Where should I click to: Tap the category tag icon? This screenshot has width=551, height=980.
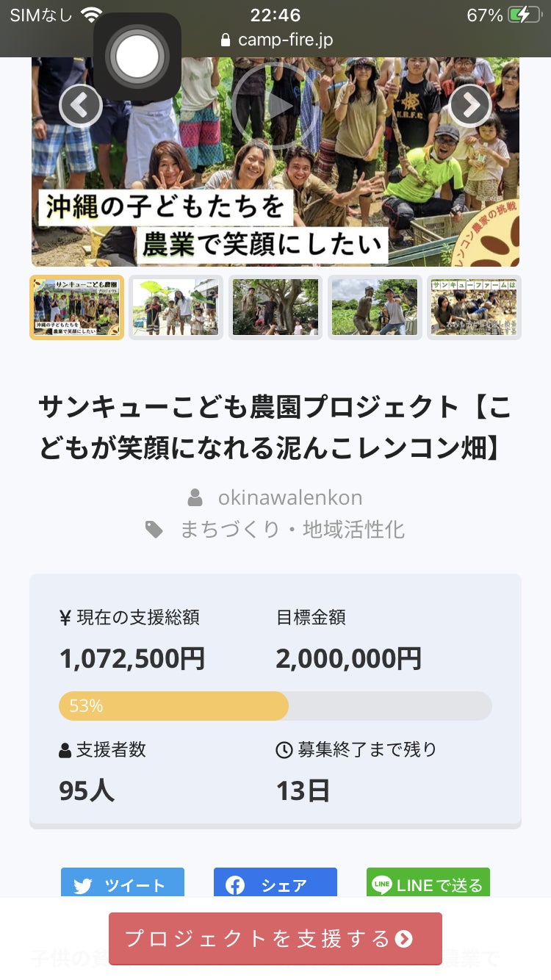coord(154,530)
